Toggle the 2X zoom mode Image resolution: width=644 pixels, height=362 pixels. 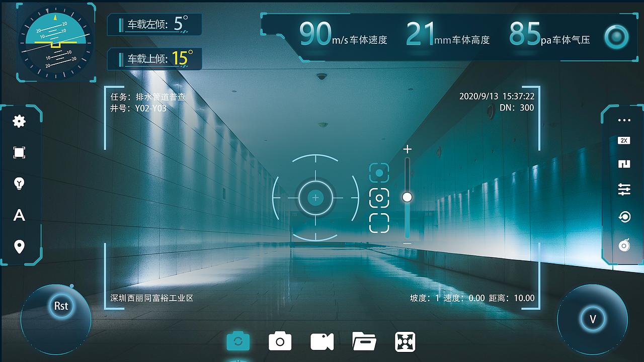623,140
